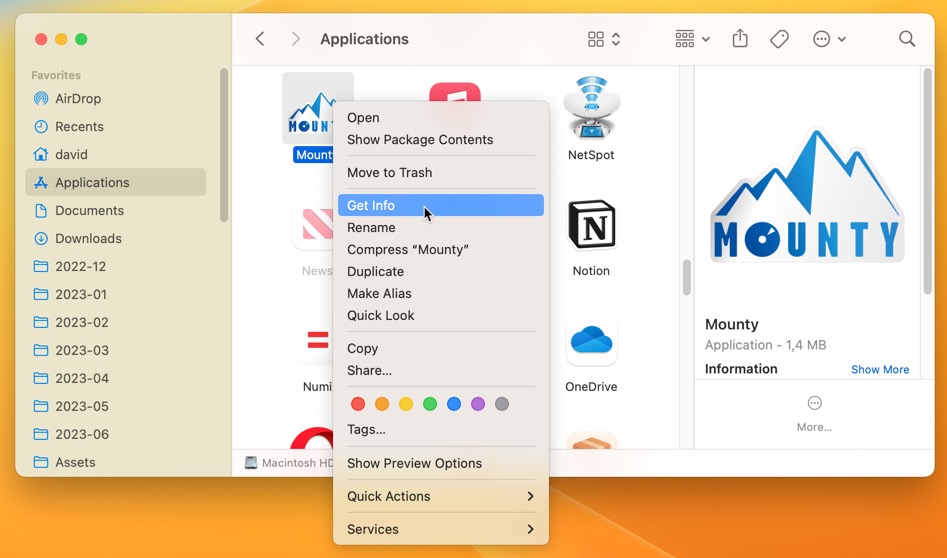This screenshot has height=558, width=947.
Task: Open david home folder in sidebar
Action: pos(115,155)
